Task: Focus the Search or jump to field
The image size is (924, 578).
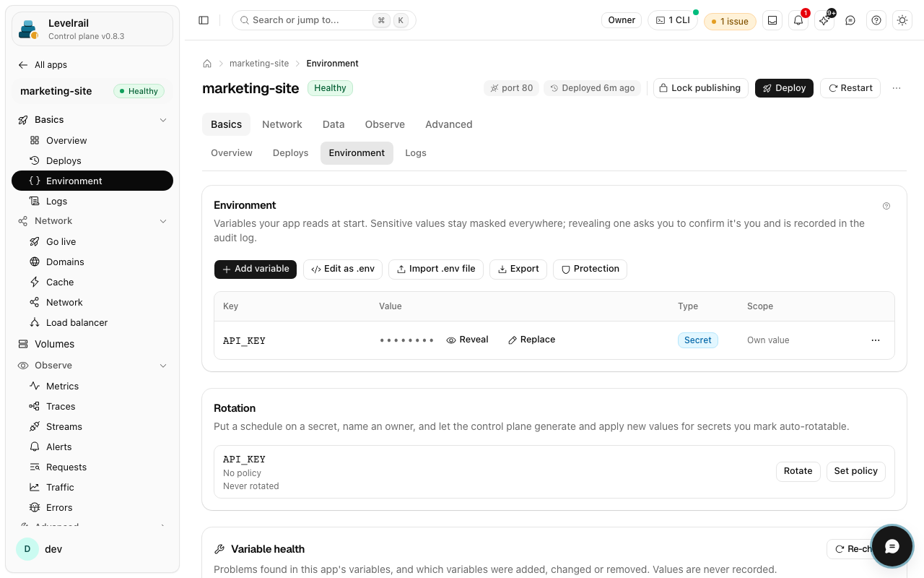Action: pyautogui.click(x=324, y=20)
